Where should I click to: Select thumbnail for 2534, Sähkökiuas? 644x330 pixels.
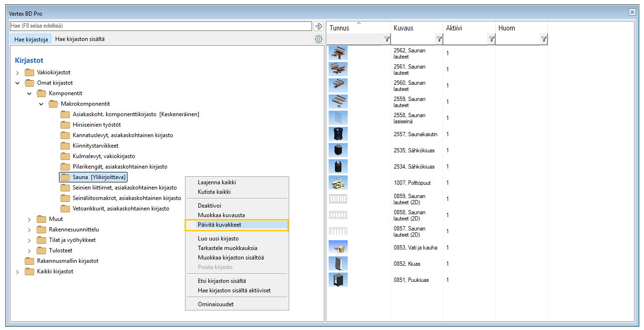338,167
